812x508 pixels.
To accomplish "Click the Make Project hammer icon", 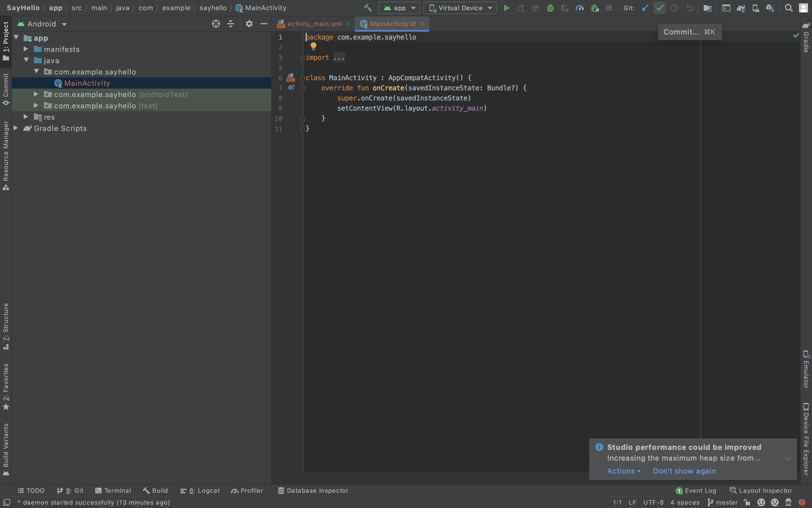I will click(x=368, y=8).
